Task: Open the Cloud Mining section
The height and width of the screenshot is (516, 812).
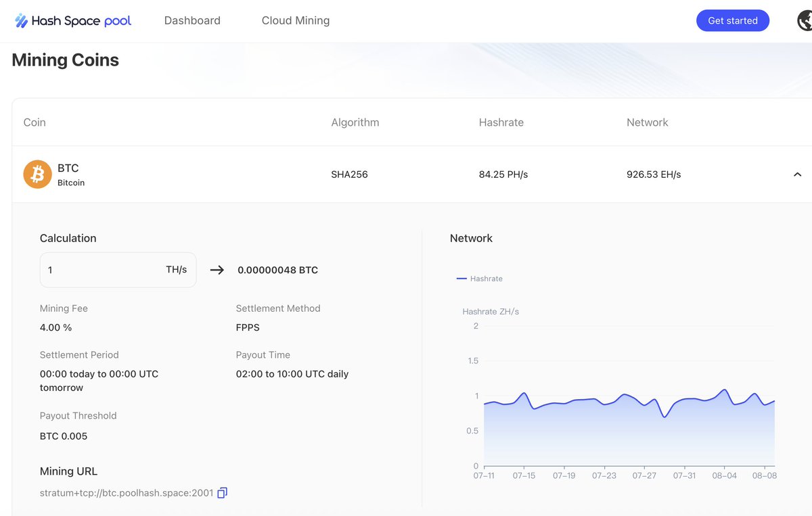Action: click(296, 20)
